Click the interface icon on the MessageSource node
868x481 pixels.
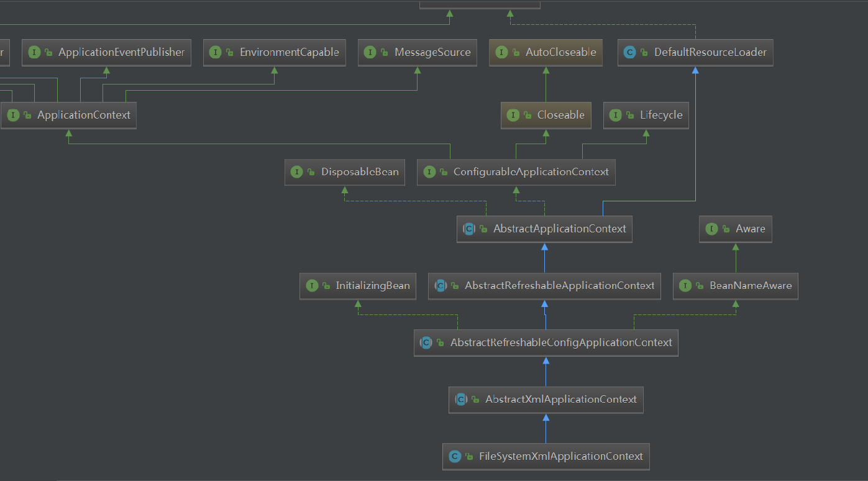pyautogui.click(x=370, y=53)
